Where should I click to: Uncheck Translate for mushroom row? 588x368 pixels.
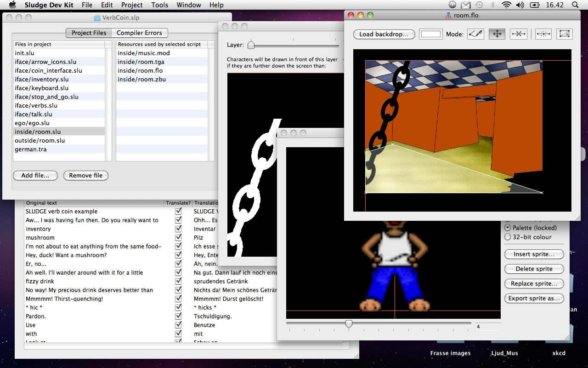179,237
